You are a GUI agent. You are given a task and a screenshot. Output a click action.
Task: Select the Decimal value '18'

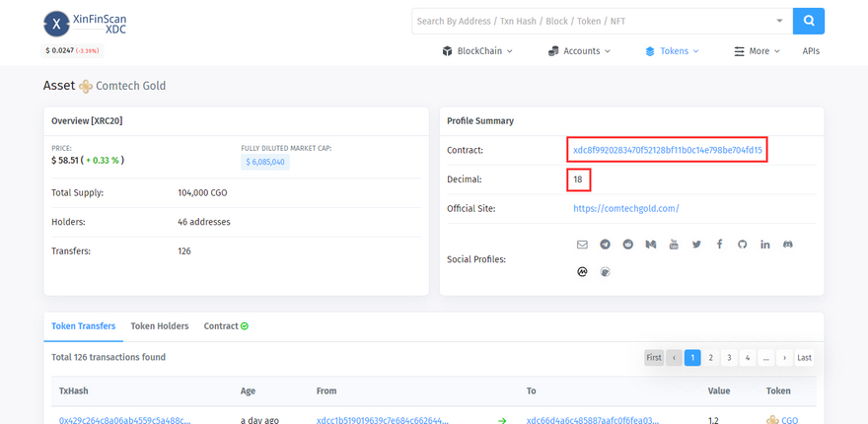coord(578,179)
